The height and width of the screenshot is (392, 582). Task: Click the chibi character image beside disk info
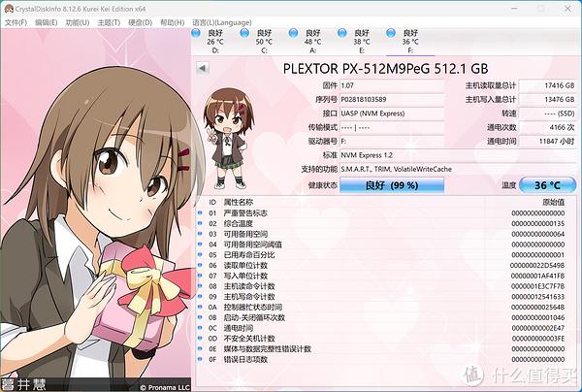[x=228, y=138]
